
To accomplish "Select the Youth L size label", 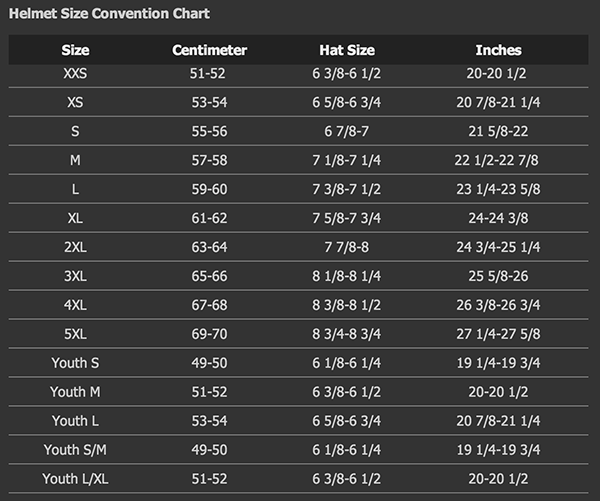I will pos(75,421).
